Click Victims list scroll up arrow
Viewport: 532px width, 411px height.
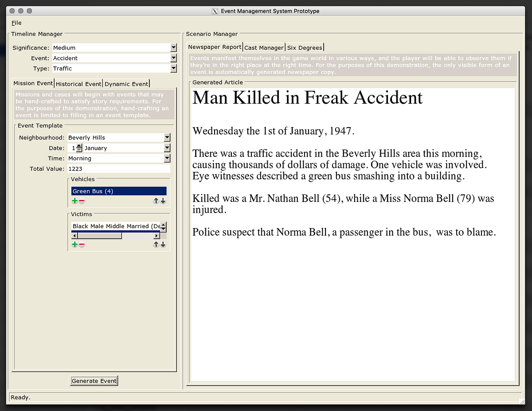tap(163, 225)
